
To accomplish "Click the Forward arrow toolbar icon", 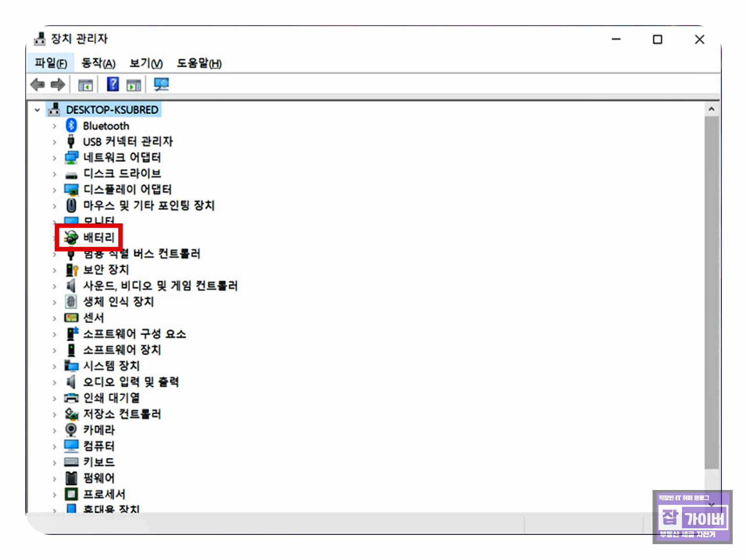I will click(58, 84).
